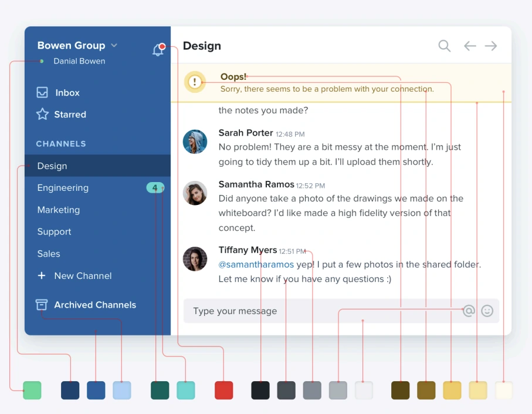Expand the Bowen Group workspace dropdown
This screenshot has width=532, height=414.
click(x=113, y=45)
